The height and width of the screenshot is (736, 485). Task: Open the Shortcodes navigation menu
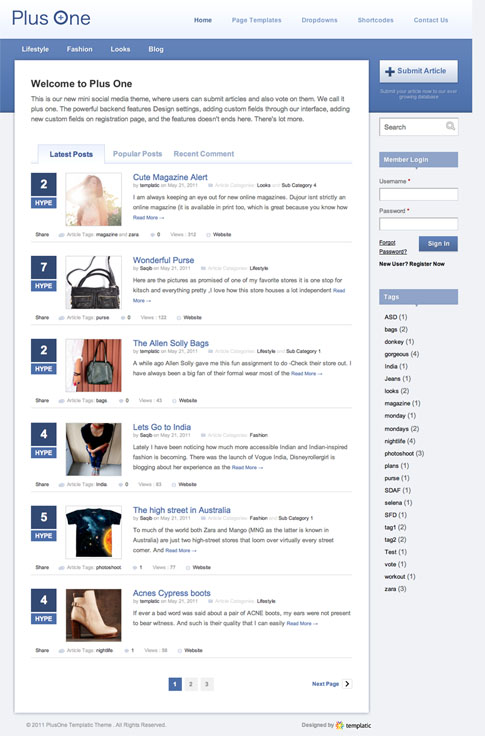tap(376, 20)
